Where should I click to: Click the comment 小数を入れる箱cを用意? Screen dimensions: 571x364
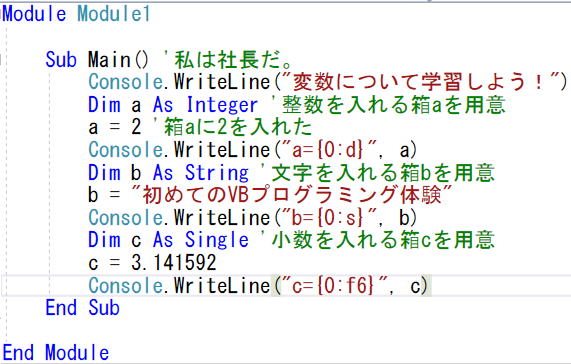tap(378, 240)
